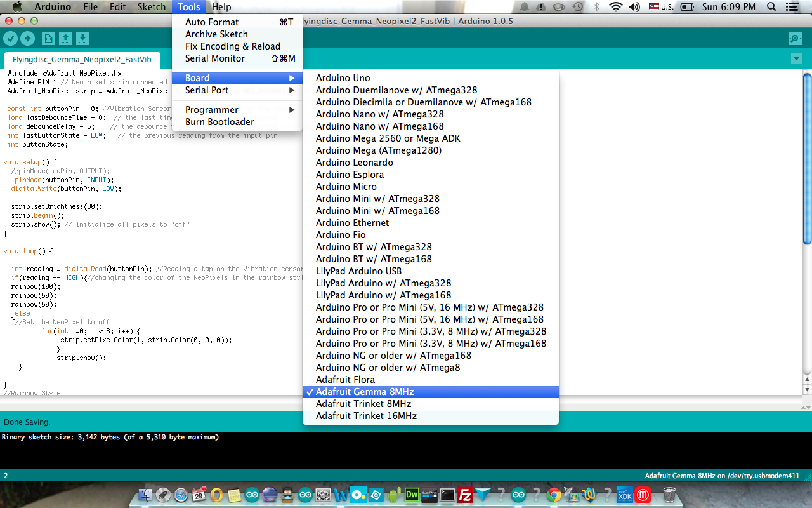Click 'Binary sketch size: 3,142 bytes' console line
This screenshot has height=508, width=812.
[110, 437]
